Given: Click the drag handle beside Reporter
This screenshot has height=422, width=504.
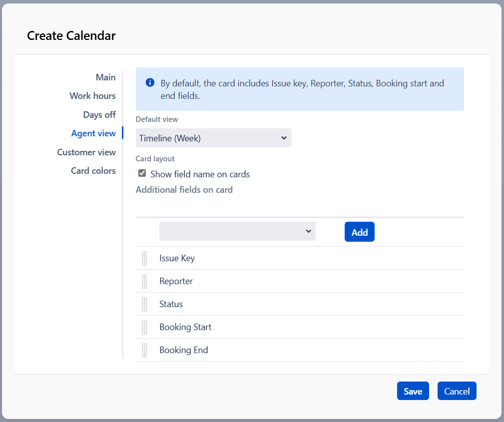Looking at the screenshot, I should 144,281.
